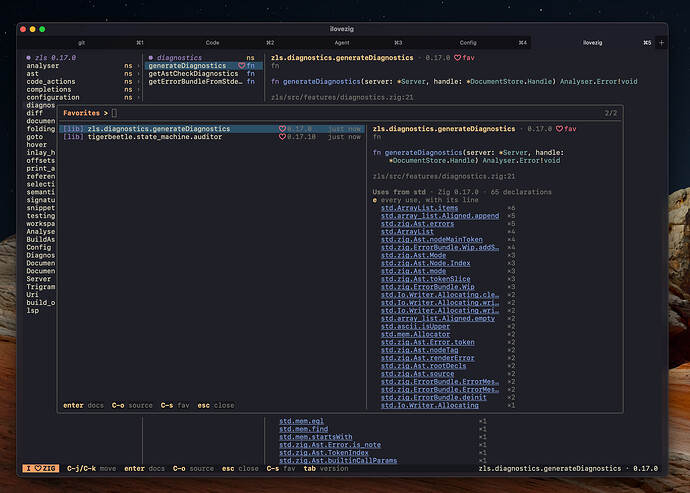The image size is (690, 493).
Task: Select tigerbeetle.state_machine.auditor favorite row
Action: click(x=211, y=137)
